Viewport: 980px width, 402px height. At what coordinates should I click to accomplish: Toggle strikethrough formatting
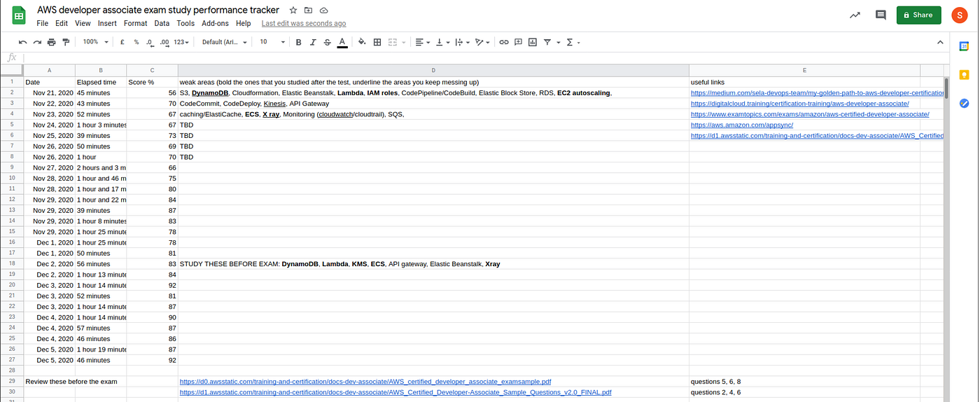[327, 42]
